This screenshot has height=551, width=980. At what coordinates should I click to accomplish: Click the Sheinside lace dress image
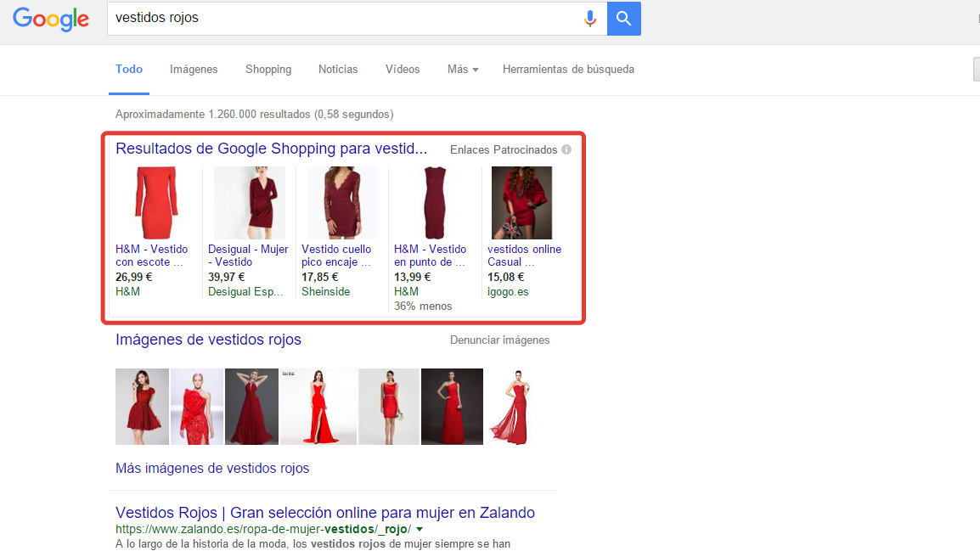coord(342,202)
